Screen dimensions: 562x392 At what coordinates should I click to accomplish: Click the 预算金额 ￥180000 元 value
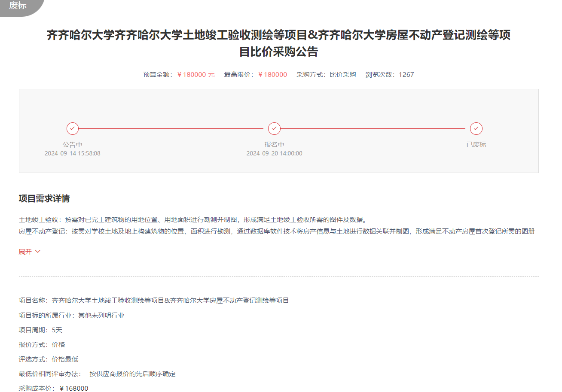click(x=196, y=75)
